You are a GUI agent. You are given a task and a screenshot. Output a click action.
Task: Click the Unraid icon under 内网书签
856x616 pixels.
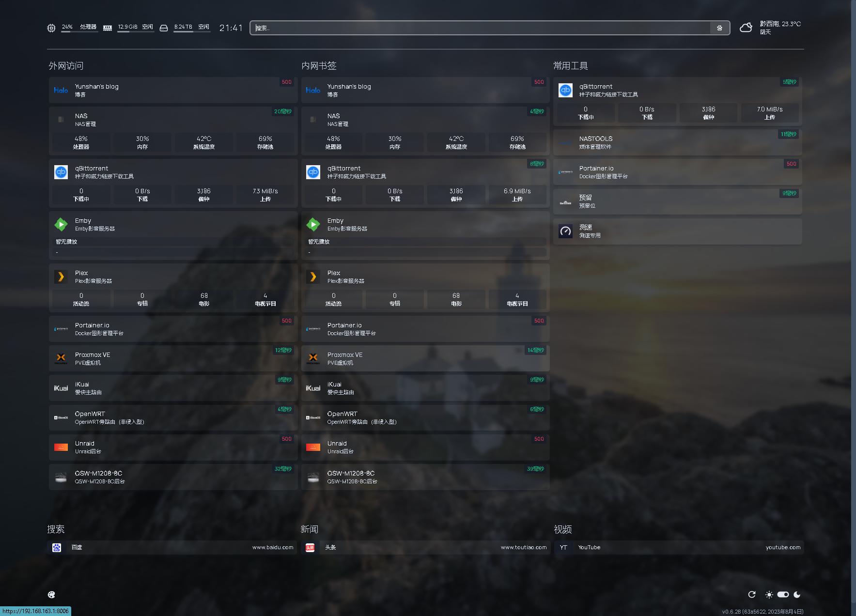click(313, 447)
